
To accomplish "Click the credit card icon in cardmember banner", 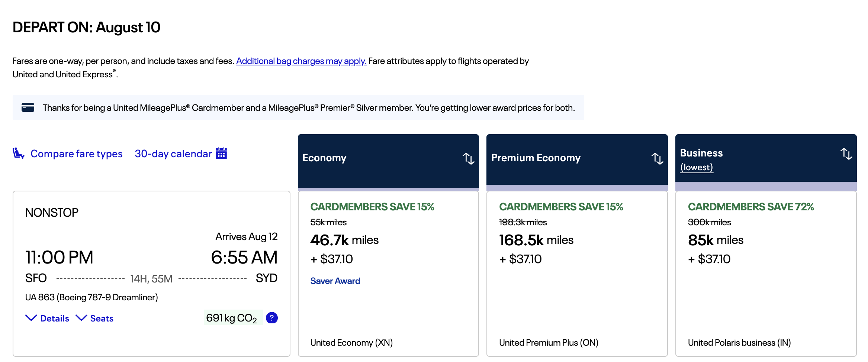I will click(x=28, y=107).
